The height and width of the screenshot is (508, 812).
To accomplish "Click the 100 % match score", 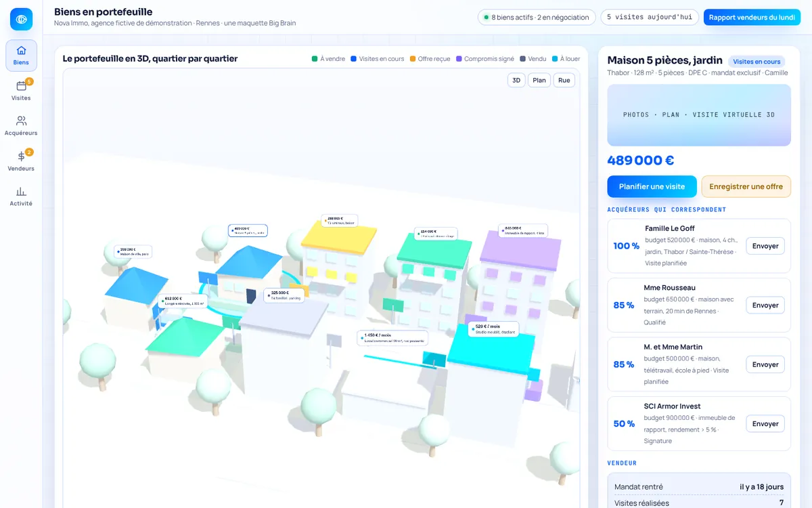I will pos(627,246).
